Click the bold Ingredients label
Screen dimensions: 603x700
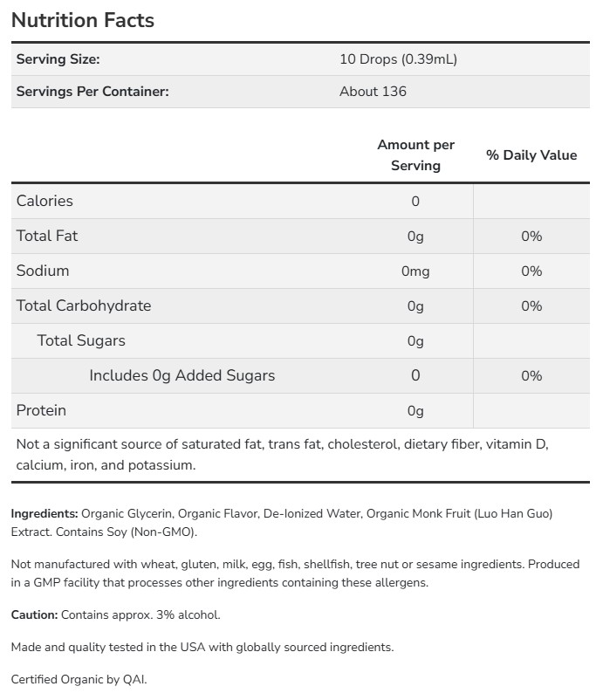tap(45, 513)
